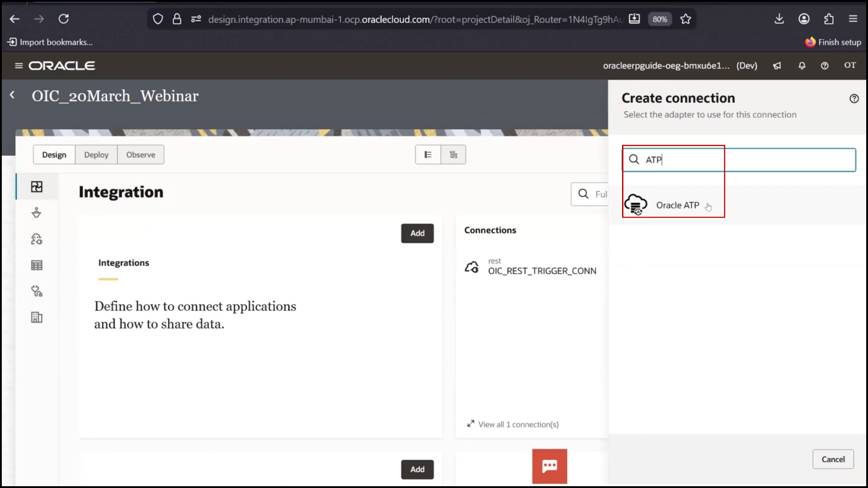The width and height of the screenshot is (868, 488).
Task: Open the third sidebar icon, people with gear
Action: [37, 239]
